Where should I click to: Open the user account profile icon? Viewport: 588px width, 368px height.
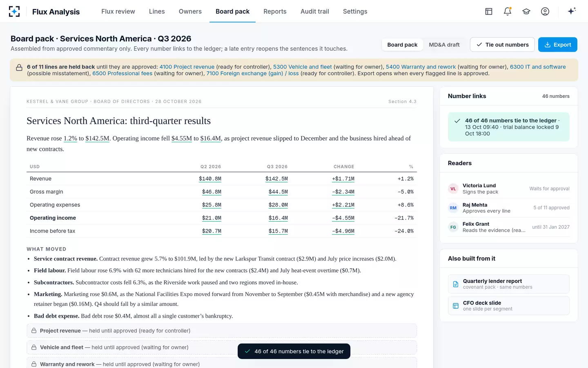pyautogui.click(x=545, y=11)
